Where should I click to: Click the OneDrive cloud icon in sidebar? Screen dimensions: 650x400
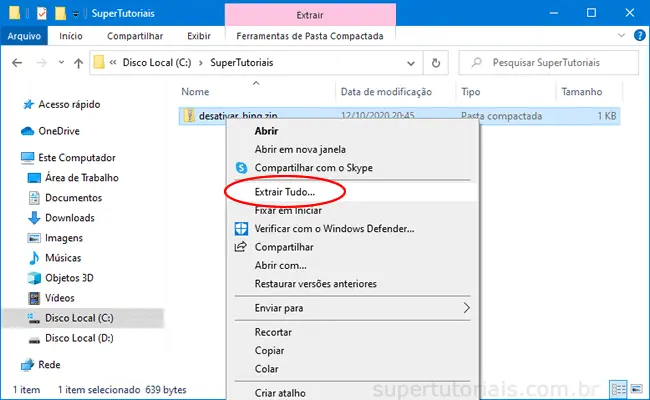coord(28,130)
